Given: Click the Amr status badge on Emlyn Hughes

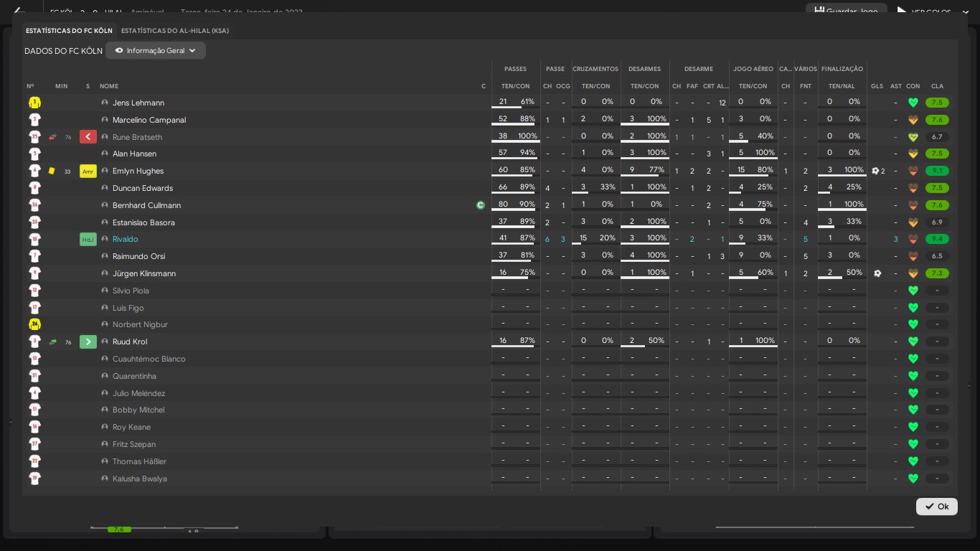Looking at the screenshot, I should [x=88, y=171].
